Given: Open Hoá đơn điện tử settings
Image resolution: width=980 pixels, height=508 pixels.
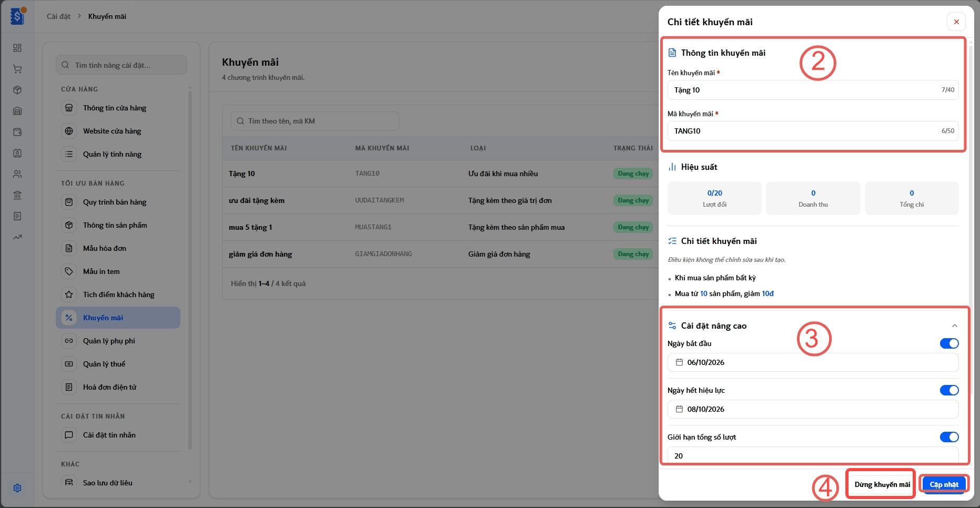Looking at the screenshot, I should (x=118, y=387).
